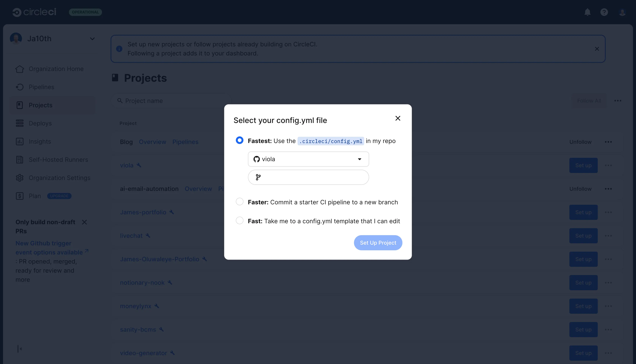Select the Fastest config.yml radio option
Image resolution: width=636 pixels, height=364 pixels.
pos(239,140)
